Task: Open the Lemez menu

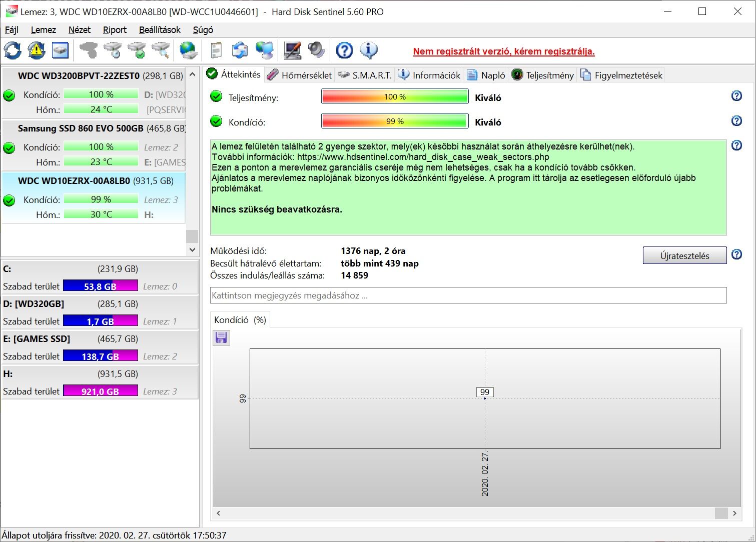Action: pos(44,30)
